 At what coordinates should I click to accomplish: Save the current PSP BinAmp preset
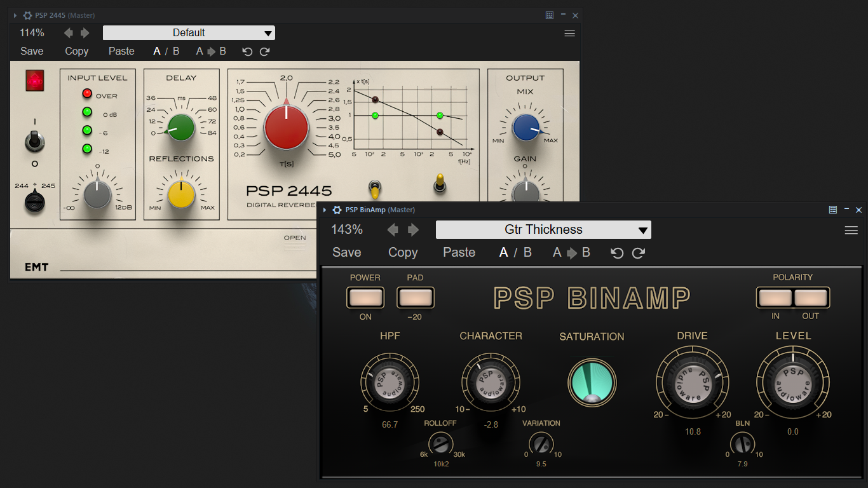pyautogui.click(x=346, y=252)
